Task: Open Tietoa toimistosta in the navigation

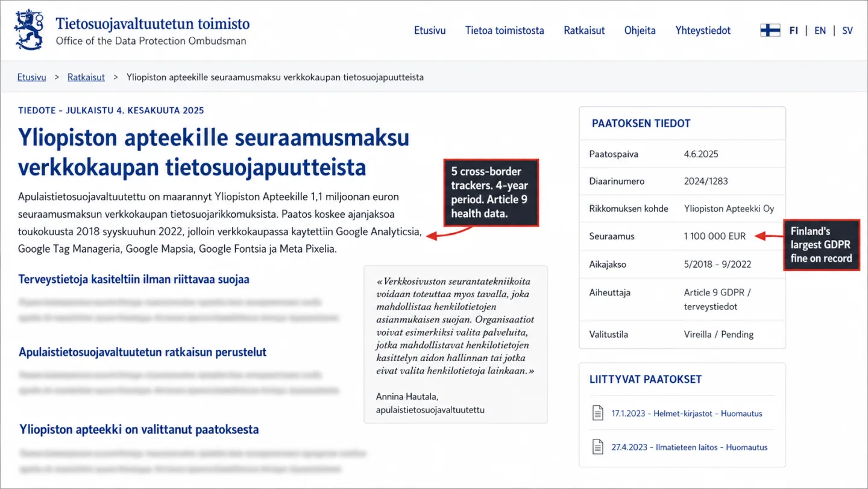Action: point(505,30)
